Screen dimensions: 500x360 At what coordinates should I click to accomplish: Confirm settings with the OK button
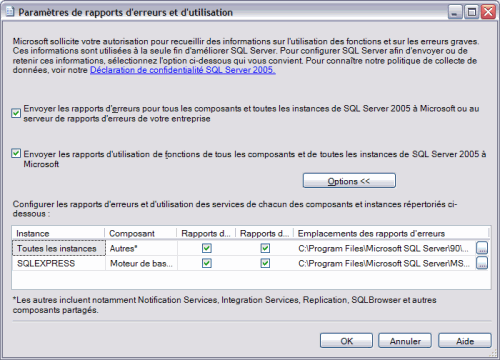point(346,341)
